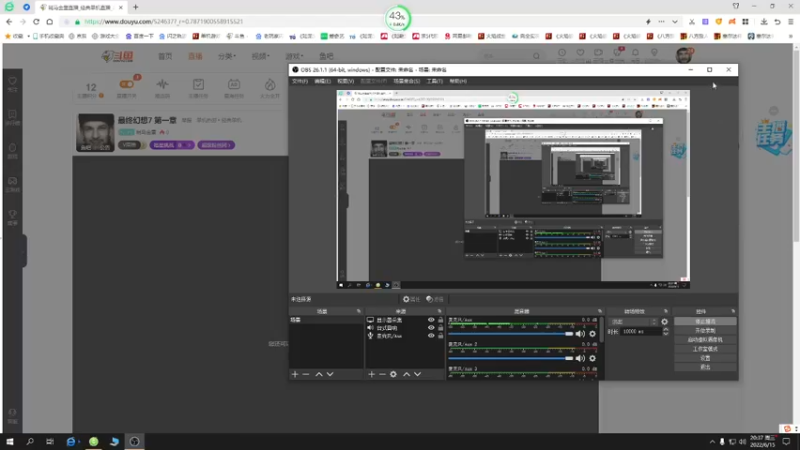Pop out the Mixer dock with its corner icon

(x=599, y=311)
